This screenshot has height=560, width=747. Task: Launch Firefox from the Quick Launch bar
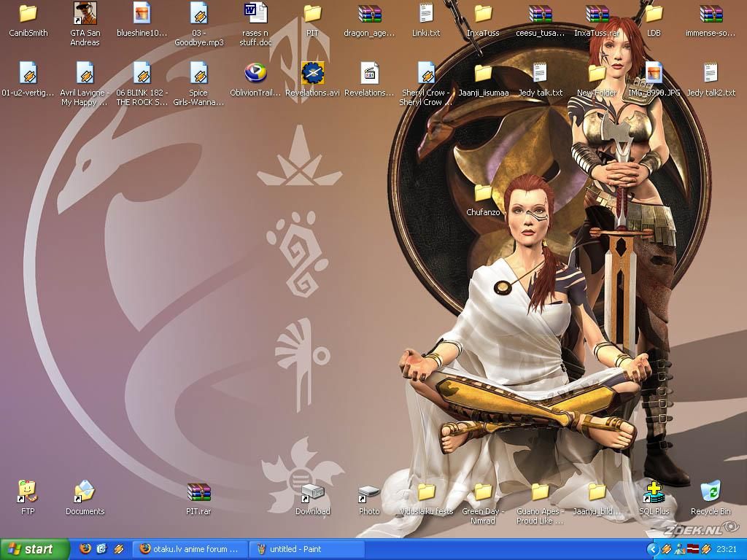(x=85, y=549)
